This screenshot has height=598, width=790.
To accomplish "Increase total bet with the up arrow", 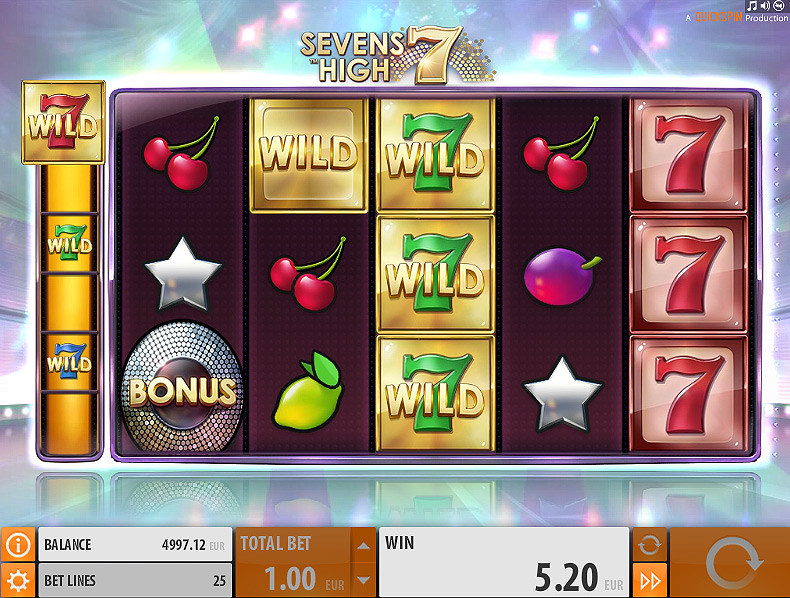I will 363,545.
